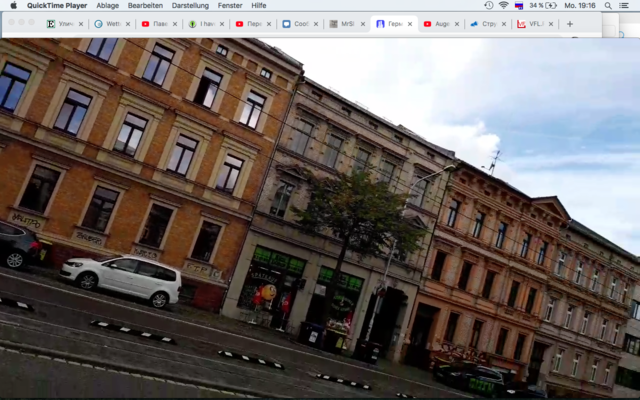Click the street video frame showing buildings
Screen dimensions: 640x400
click(320, 218)
